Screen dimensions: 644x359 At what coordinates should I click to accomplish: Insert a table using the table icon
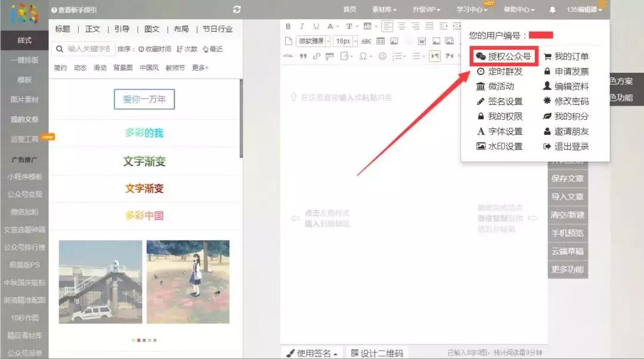(380, 41)
